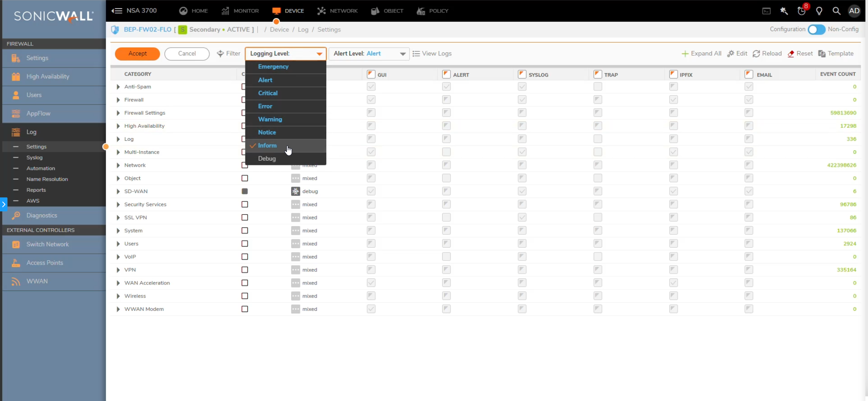
Task: Click Template
Action: 836,54
